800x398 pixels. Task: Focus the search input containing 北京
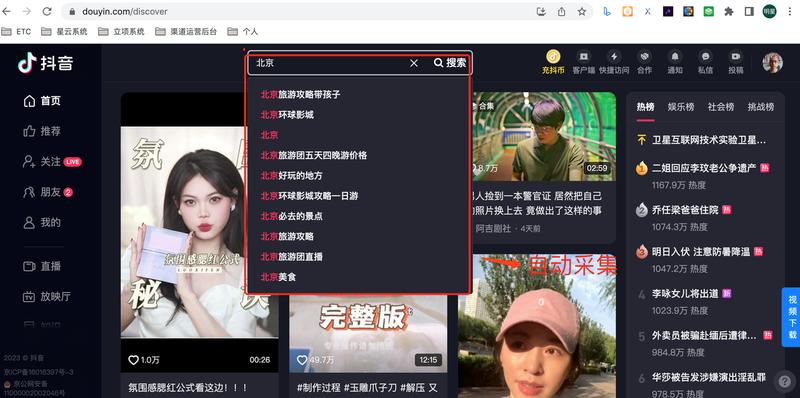[x=330, y=63]
